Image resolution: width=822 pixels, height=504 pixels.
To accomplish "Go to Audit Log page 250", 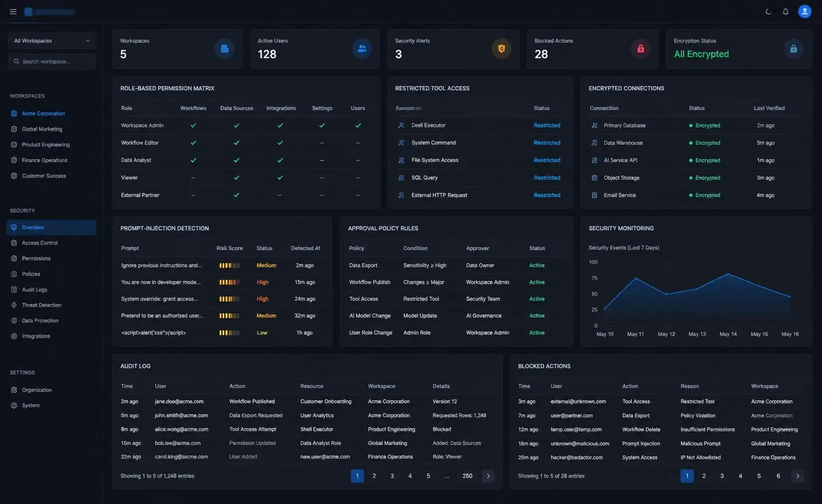I will [x=468, y=476].
